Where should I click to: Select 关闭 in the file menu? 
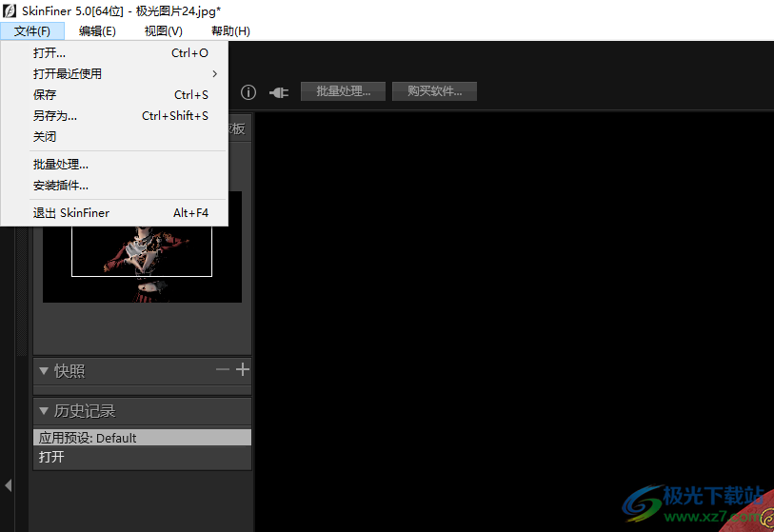[x=114, y=137]
